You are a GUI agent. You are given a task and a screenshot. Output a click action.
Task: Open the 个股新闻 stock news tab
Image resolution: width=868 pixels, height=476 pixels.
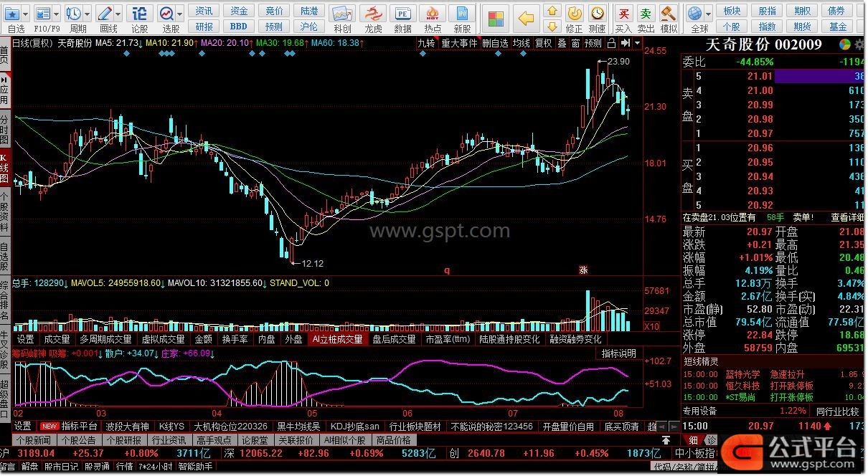[x=34, y=440]
